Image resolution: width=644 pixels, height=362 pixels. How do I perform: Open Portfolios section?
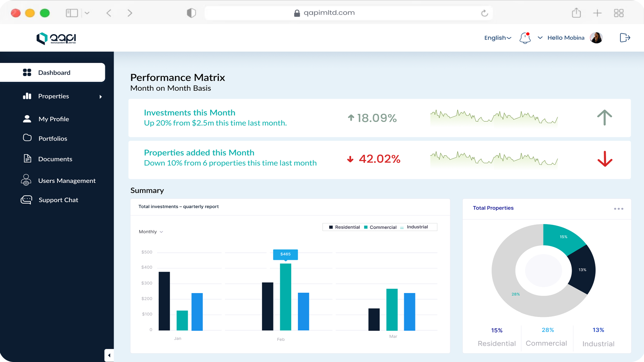pos(53,138)
